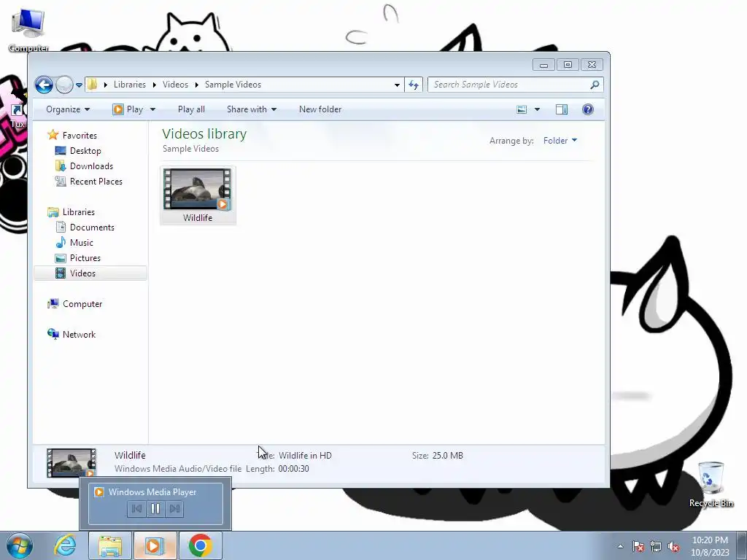Select the Tux desktop shortcut icon
747x560 pixels.
(18, 116)
